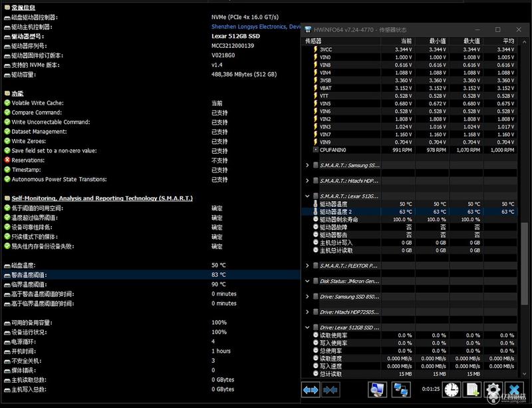The height and width of the screenshot is (408, 532).
Task: Click the serial number MCC3212000139
Action: pyautogui.click(x=233, y=45)
